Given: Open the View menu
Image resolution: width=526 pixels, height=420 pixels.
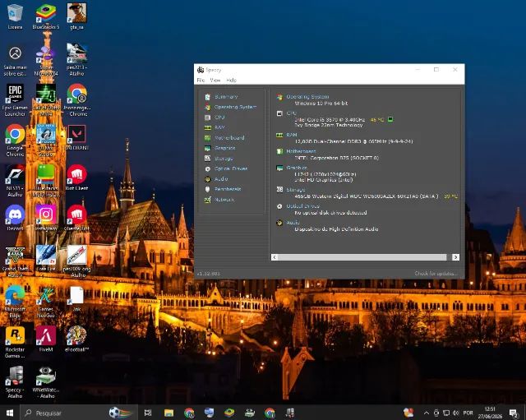Looking at the screenshot, I should tap(215, 81).
